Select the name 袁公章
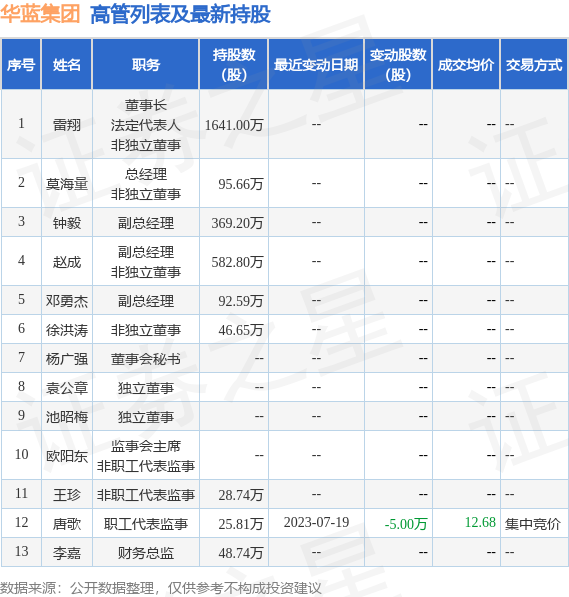This screenshot has height=597, width=569. click(x=67, y=388)
